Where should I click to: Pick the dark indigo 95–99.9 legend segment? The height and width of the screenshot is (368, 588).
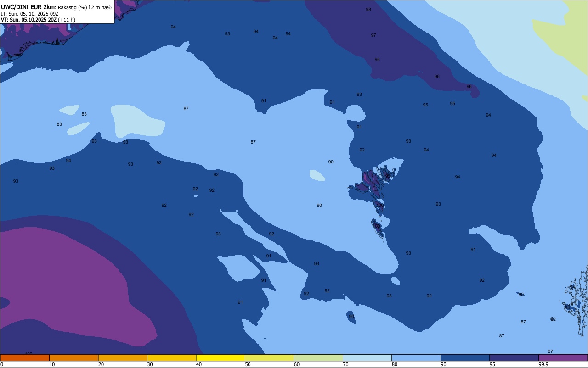coord(514,357)
